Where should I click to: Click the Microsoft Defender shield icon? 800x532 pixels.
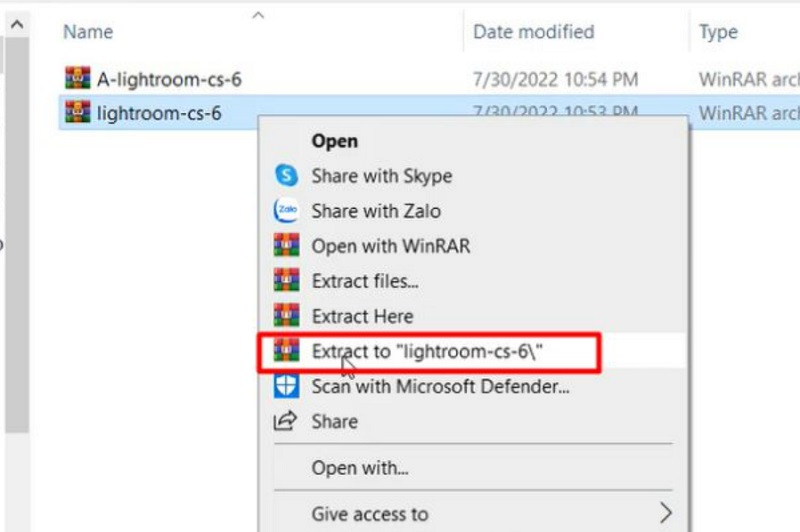pos(286,386)
